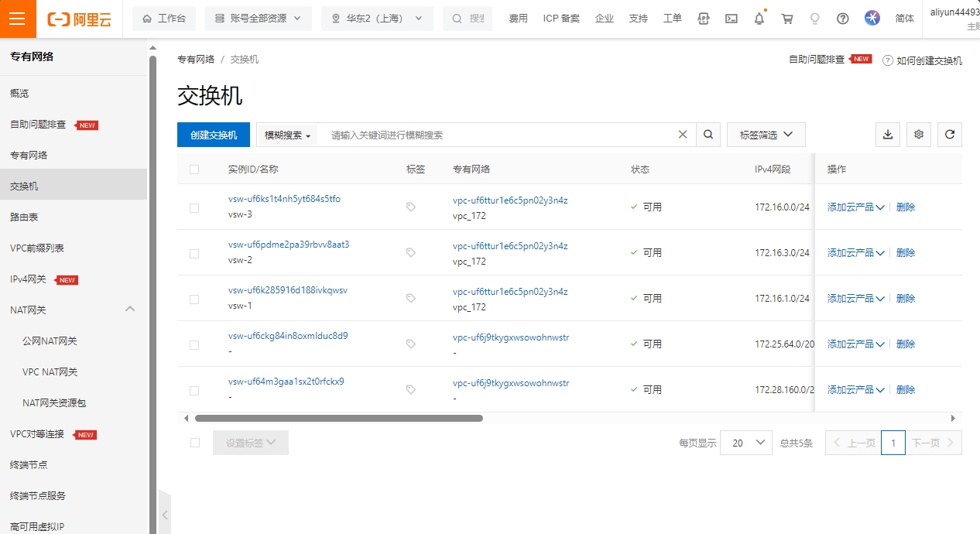Image resolution: width=980 pixels, height=534 pixels.
Task: Toggle the select-all header checkbox
Action: (194, 169)
